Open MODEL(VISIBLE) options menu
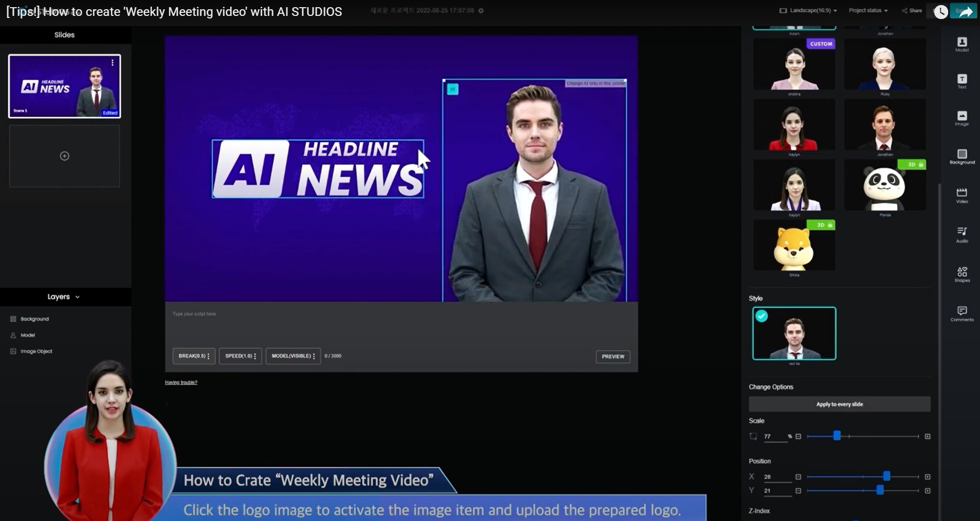This screenshot has width=980, height=521. point(293,356)
